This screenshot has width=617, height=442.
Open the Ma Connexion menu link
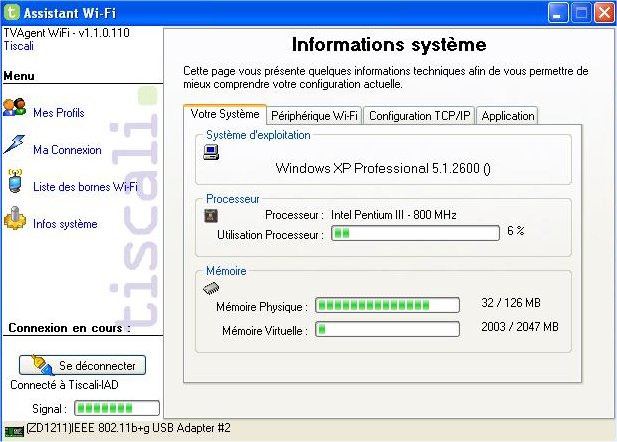pyautogui.click(x=67, y=150)
